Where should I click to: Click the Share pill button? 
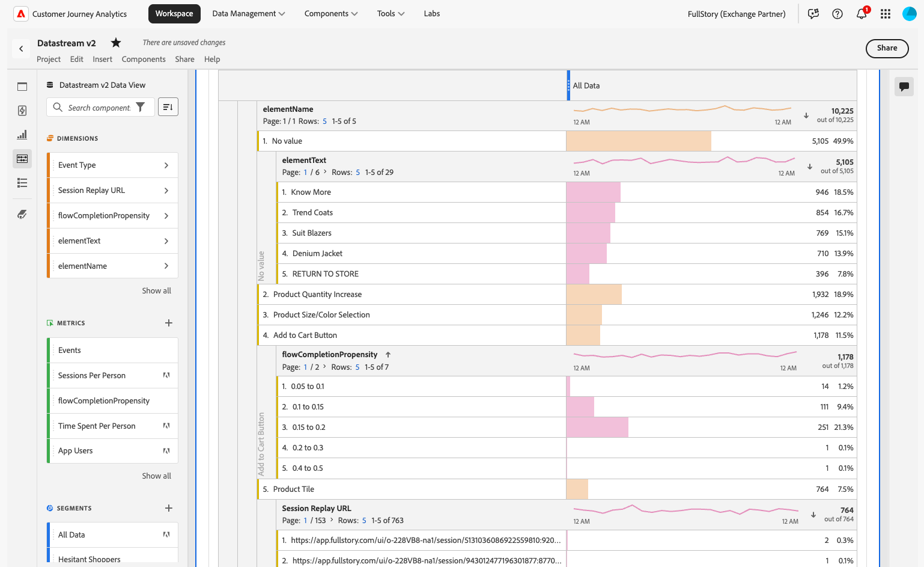pos(887,48)
